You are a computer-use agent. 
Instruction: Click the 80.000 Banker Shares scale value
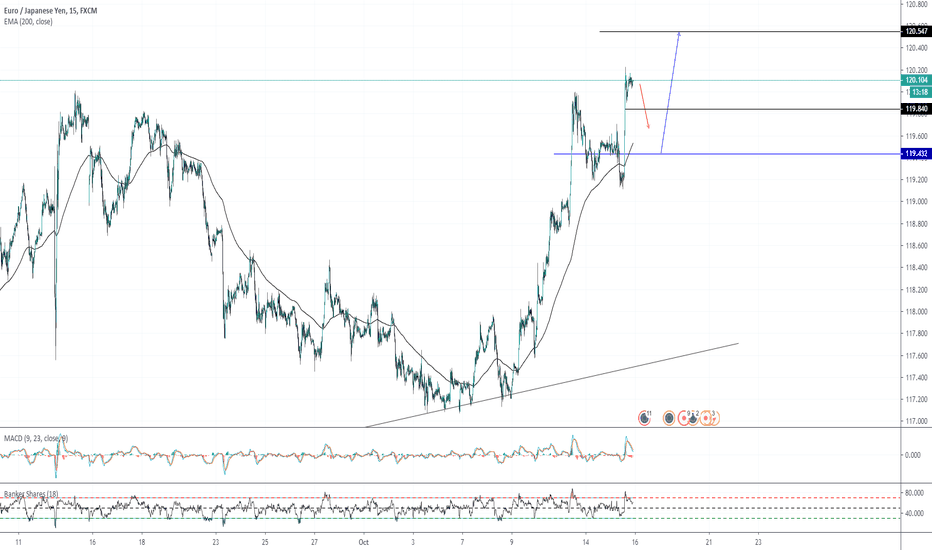914,493
